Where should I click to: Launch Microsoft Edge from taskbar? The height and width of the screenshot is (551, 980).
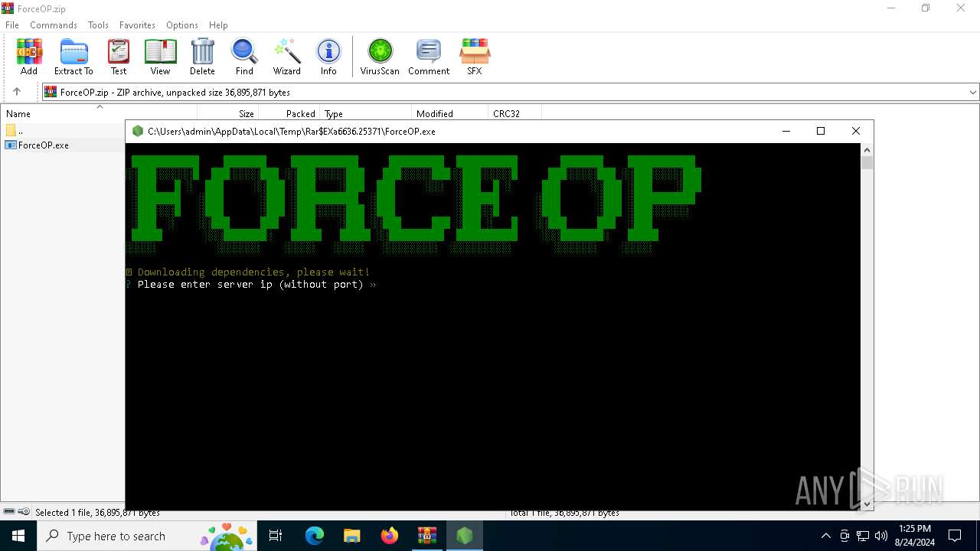tap(315, 536)
